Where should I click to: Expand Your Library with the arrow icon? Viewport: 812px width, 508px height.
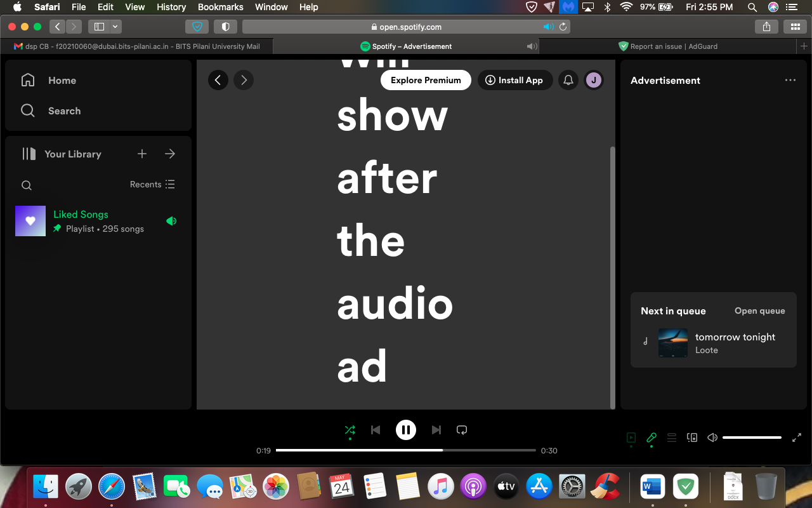169,154
